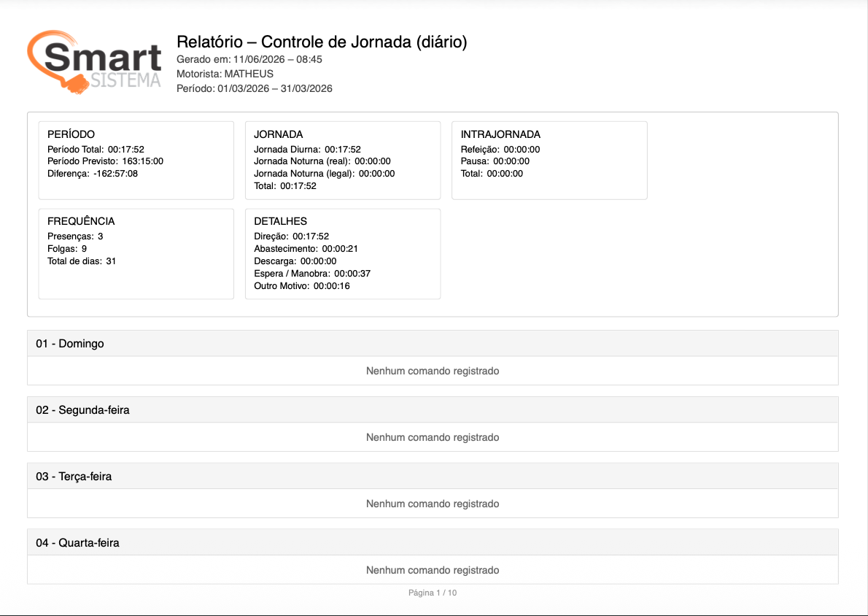The width and height of the screenshot is (868, 616).
Task: Click 'Espera / Manobra: 00:00:37' line
Action: coord(312,274)
